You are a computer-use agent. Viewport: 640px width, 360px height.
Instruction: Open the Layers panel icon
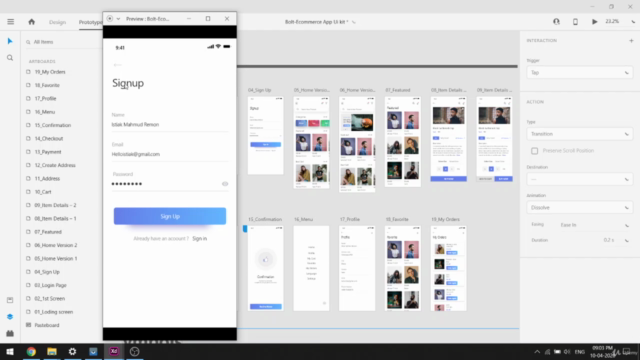[10, 317]
